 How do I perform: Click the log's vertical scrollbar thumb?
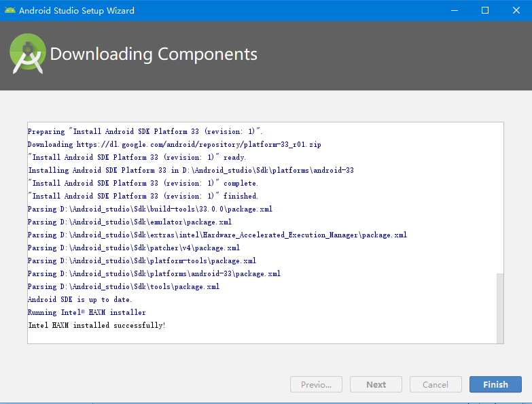tap(500, 307)
